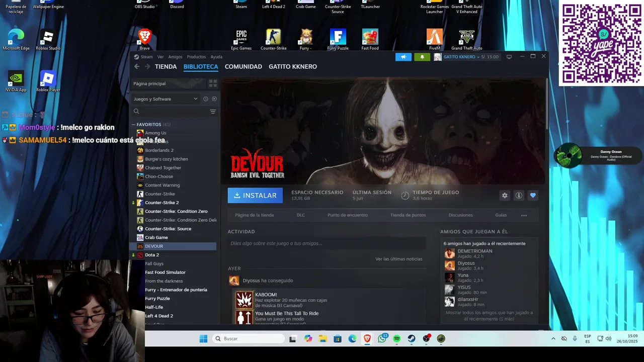
Task: Click Ver las últimas noticias
Action: [399, 259]
